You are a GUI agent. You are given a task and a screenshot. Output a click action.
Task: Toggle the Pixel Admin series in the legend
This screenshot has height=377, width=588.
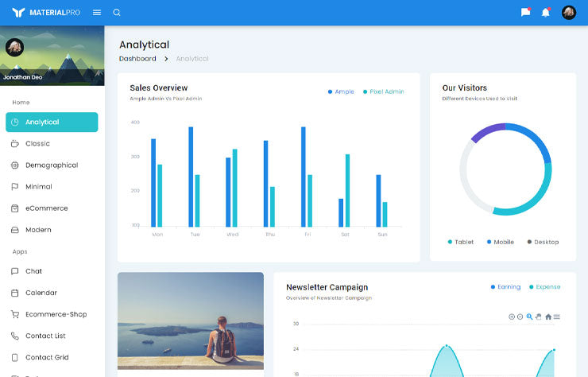click(x=383, y=91)
